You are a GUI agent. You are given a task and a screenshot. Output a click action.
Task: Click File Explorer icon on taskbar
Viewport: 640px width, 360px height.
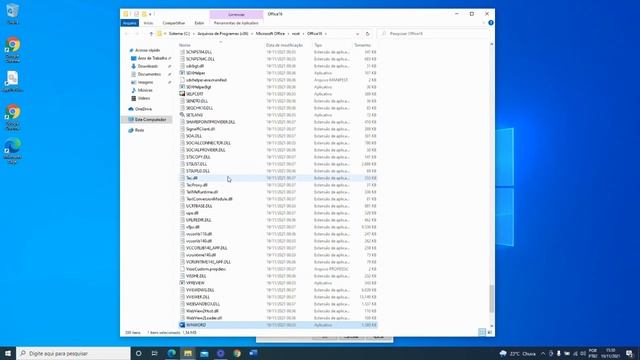click(x=188, y=353)
